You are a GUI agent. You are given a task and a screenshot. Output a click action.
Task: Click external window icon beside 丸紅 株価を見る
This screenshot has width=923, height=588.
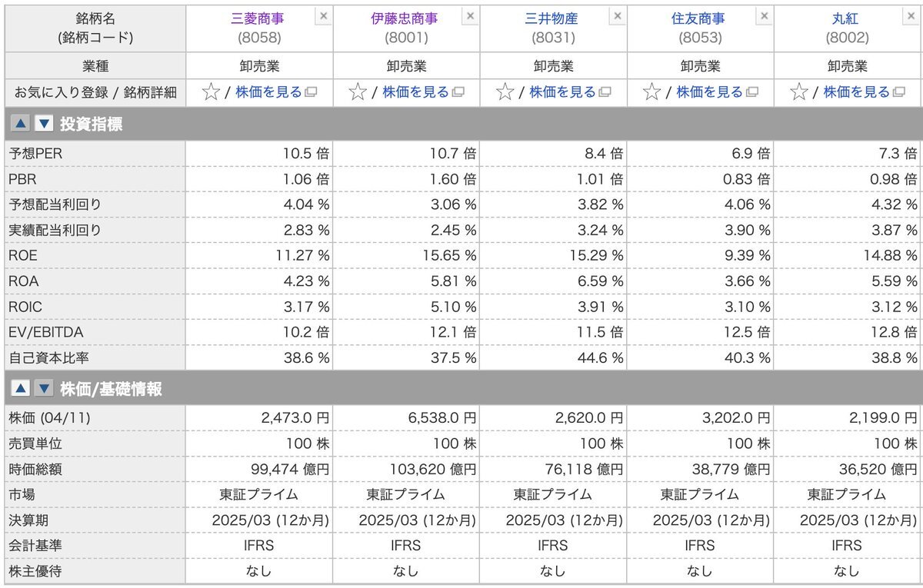point(898,93)
